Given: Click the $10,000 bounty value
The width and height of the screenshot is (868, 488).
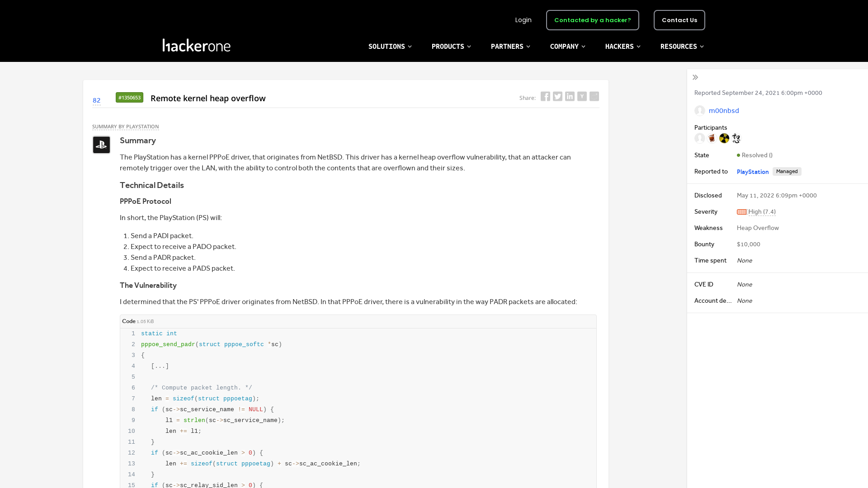Looking at the screenshot, I should tap(748, 244).
